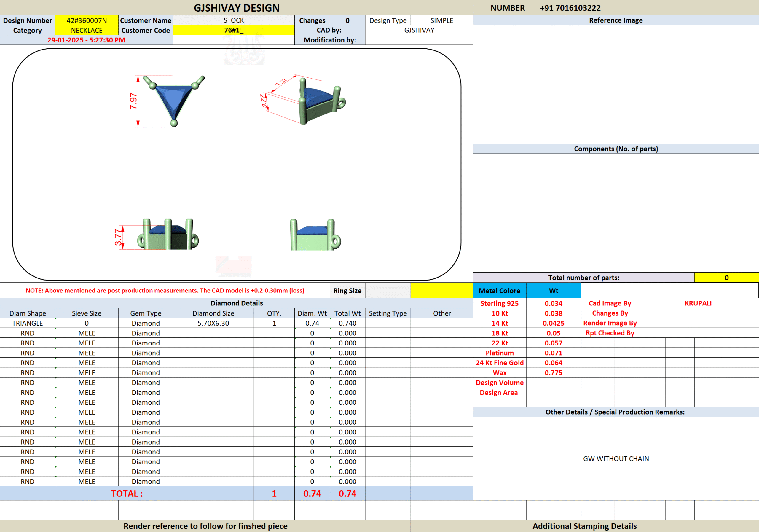Click the STOCK customer name cell
The width and height of the screenshot is (759, 532).
(x=233, y=20)
